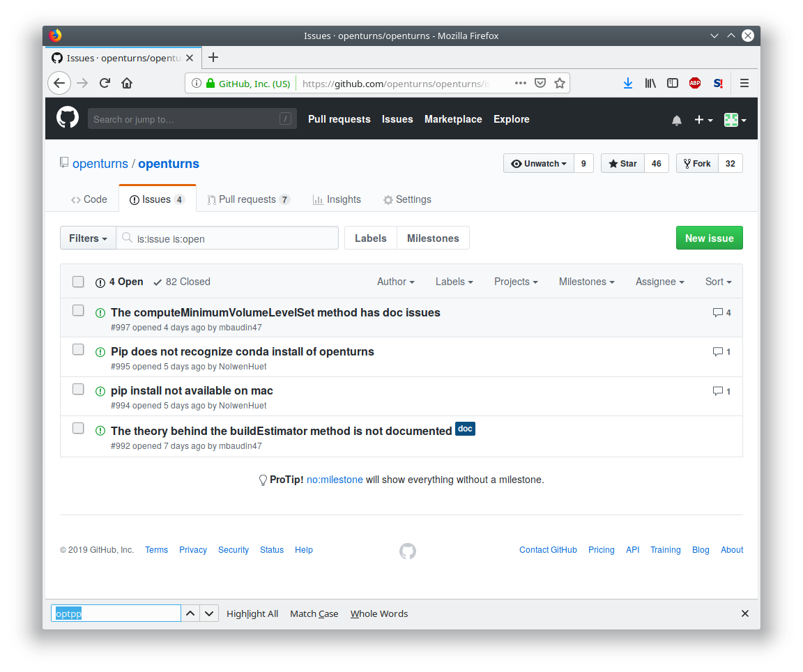Open the Firefox library menu
Image resolution: width=803 pixels, height=672 pixels.
click(x=650, y=83)
